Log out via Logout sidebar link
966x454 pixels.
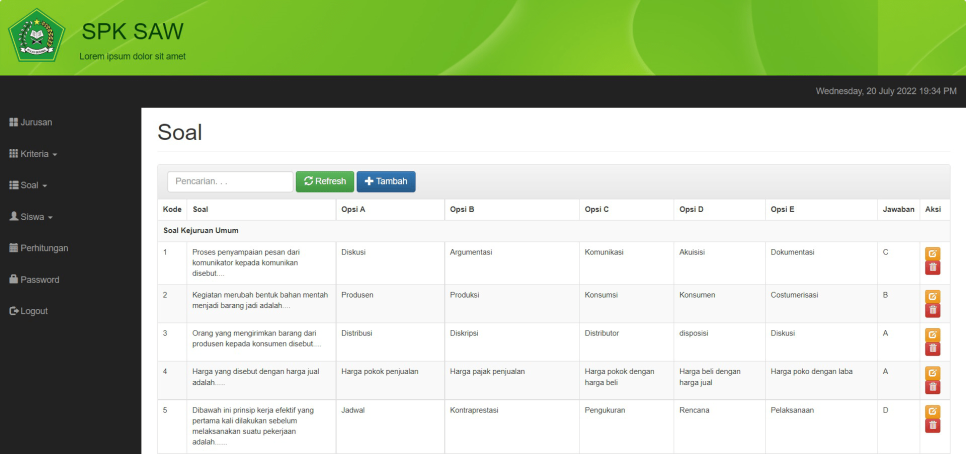point(28,311)
